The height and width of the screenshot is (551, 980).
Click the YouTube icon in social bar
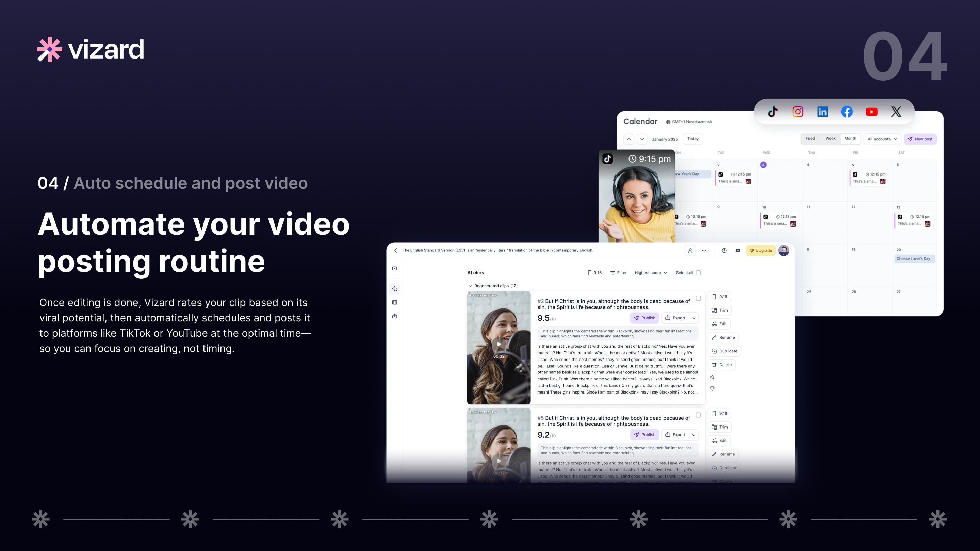[x=871, y=112]
